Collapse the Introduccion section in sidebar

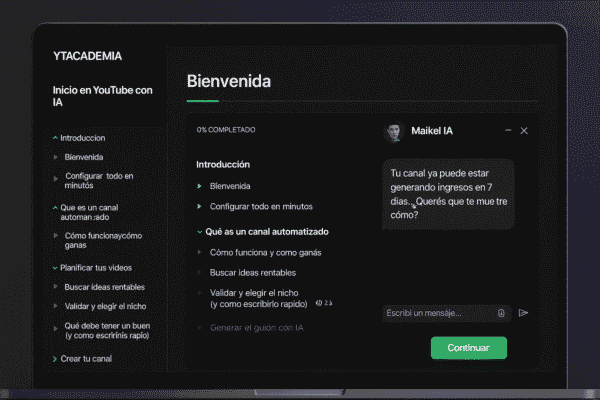[x=79, y=138]
